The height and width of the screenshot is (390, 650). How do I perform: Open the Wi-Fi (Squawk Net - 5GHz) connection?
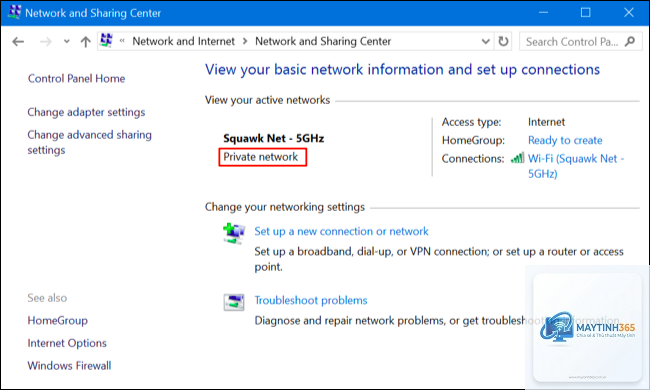point(576,166)
